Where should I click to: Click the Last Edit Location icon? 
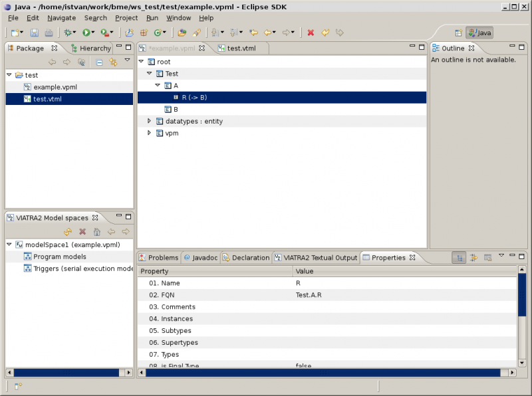coord(253,33)
